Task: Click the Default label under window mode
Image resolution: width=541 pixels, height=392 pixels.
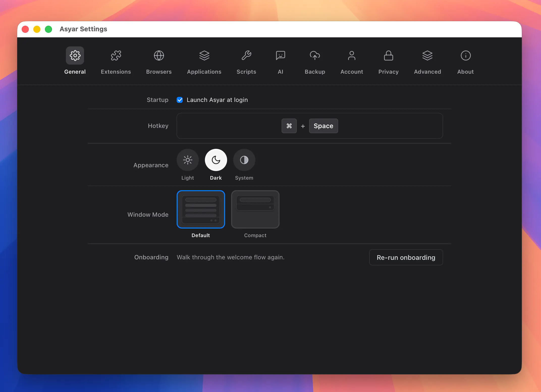Action: pos(201,235)
